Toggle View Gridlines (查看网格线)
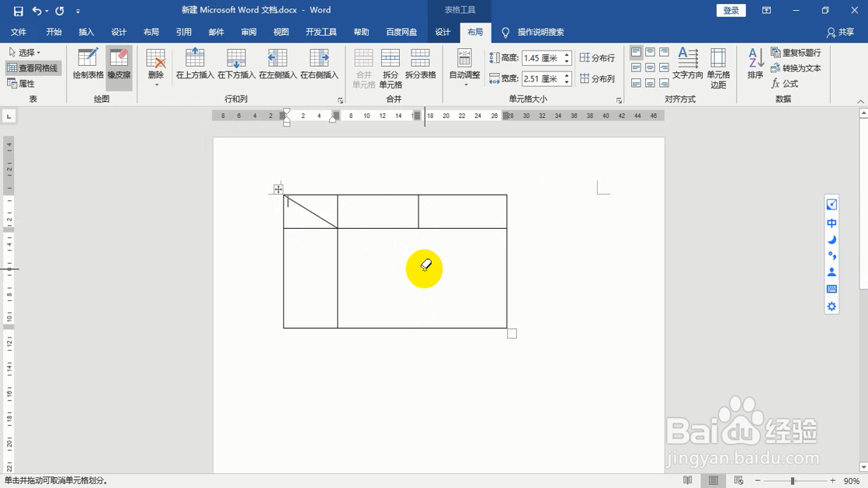Viewport: 868px width, 488px height. tap(33, 68)
